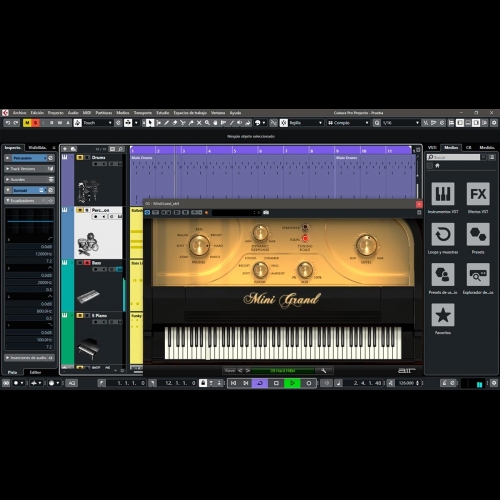The height and width of the screenshot is (500, 500).
Task: Click the Undo arrow in toolbar
Action: point(8,123)
